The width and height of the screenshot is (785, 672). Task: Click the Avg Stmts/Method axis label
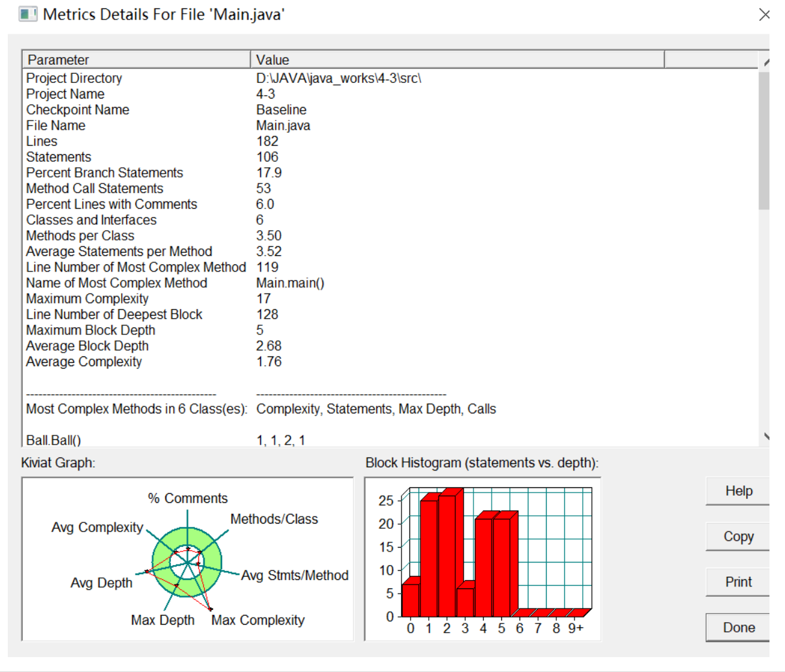[295, 575]
